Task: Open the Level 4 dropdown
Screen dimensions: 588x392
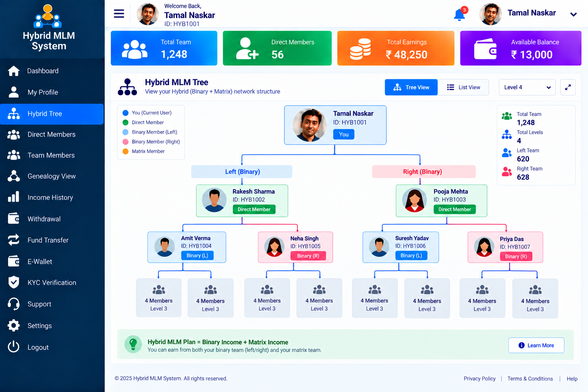Action: coord(527,87)
